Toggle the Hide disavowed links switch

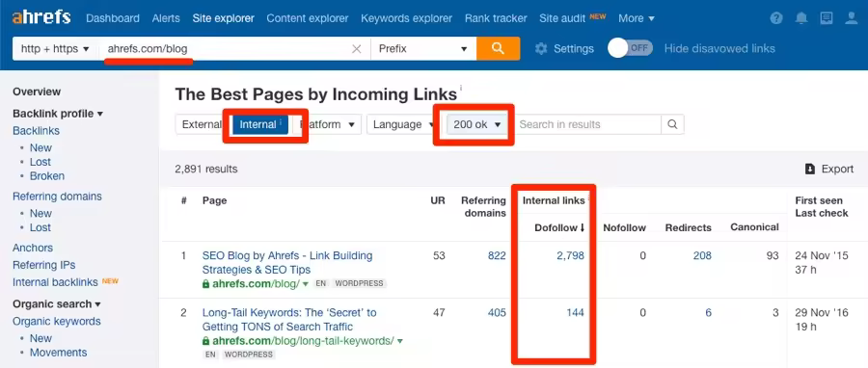click(630, 48)
